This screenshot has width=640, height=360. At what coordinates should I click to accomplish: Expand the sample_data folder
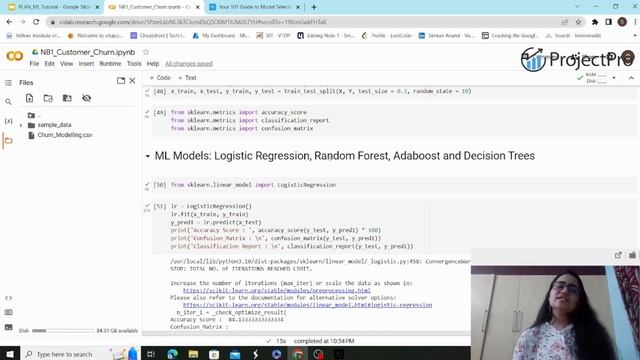[x=21, y=125]
